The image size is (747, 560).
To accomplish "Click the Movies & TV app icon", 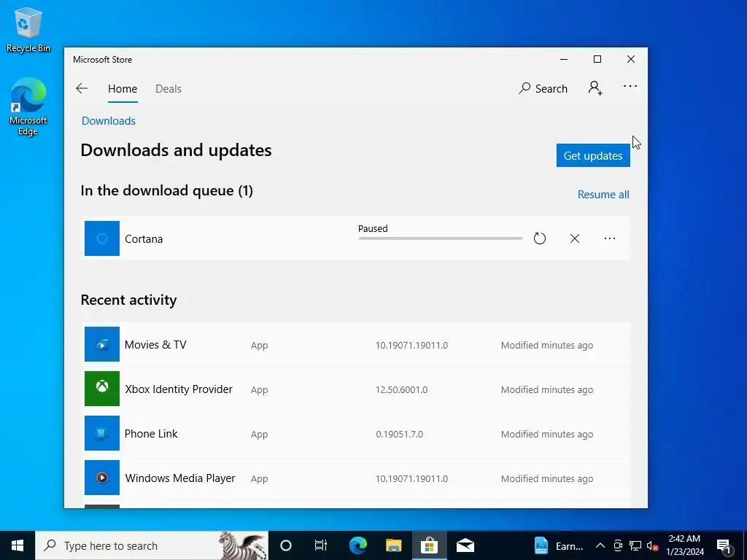I will pyautogui.click(x=102, y=344).
